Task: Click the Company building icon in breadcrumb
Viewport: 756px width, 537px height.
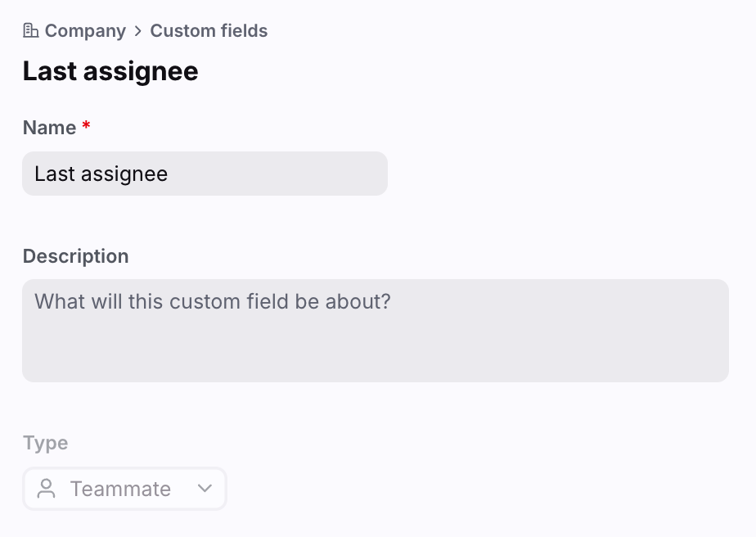Action: [31, 31]
